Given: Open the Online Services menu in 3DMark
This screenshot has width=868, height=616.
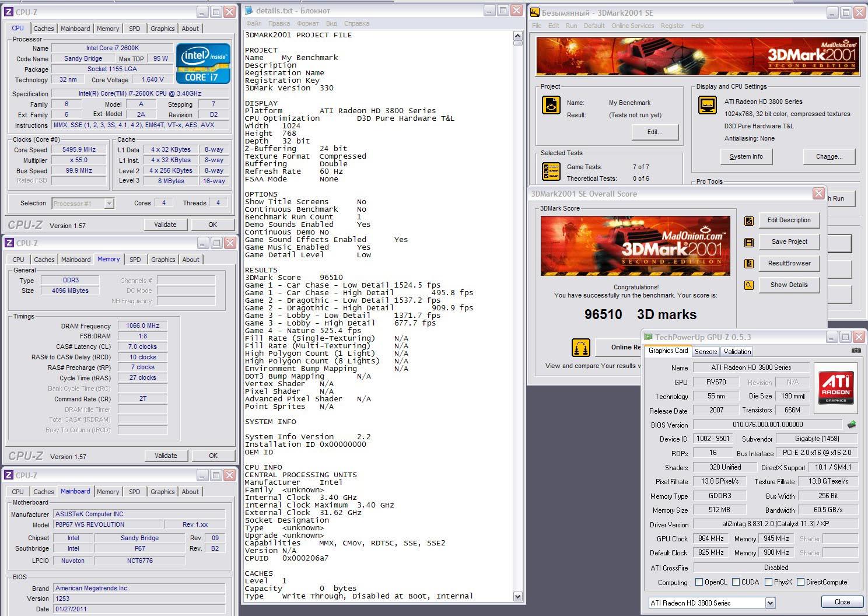Looking at the screenshot, I should (x=632, y=26).
